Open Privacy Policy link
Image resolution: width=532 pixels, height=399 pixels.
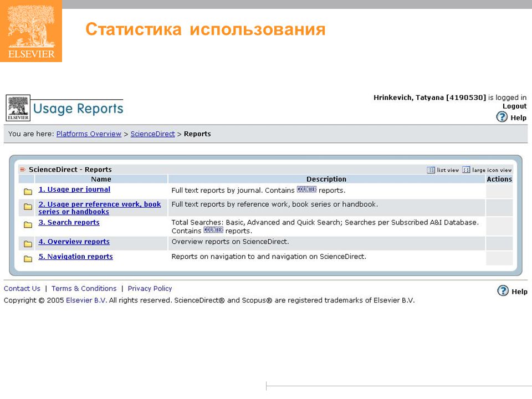coord(150,288)
